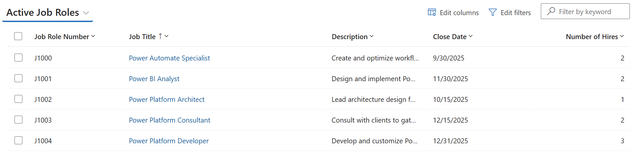Tick the checkbox for row J1004
This screenshot has height=163, width=644.
18,141
